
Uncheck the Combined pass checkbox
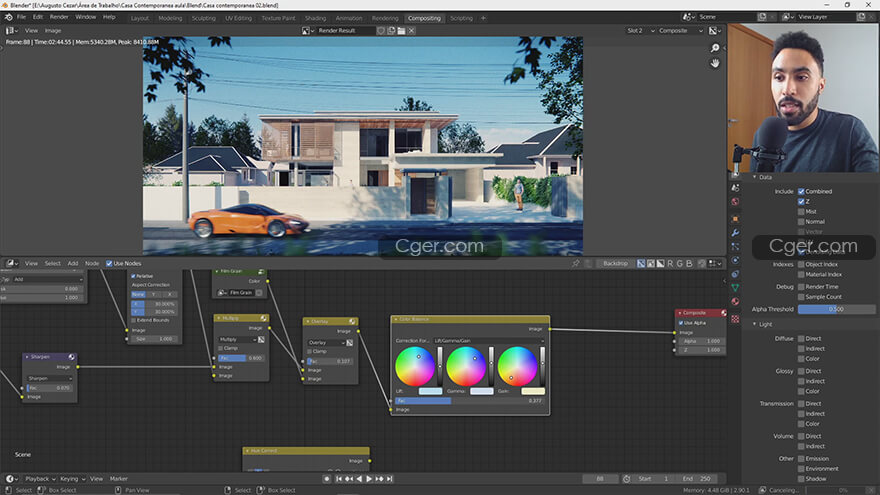[801, 191]
